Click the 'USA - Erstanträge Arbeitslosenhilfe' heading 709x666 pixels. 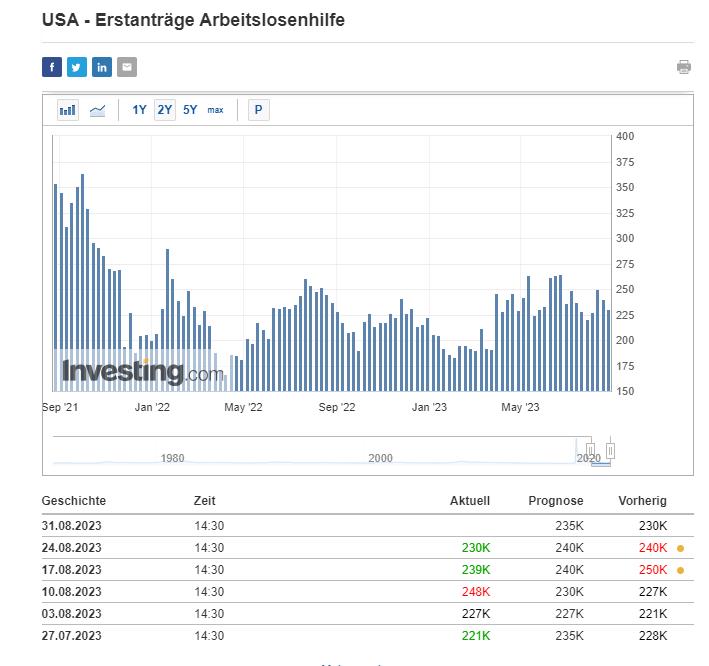(x=193, y=20)
